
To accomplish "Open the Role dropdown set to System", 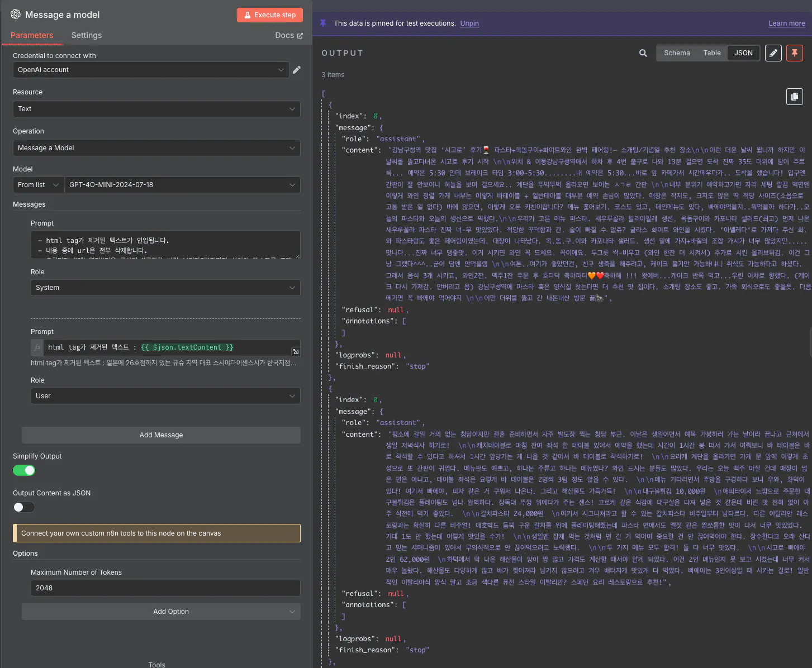I will coord(165,288).
